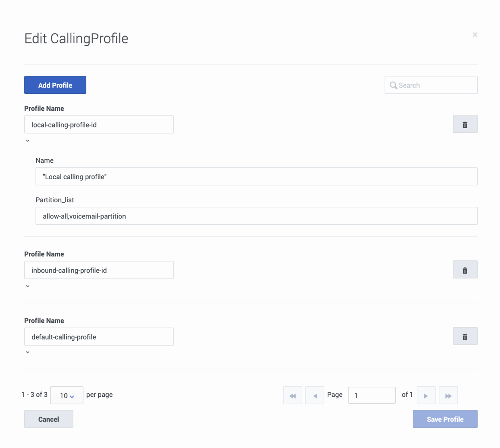The height and width of the screenshot is (448, 500).
Task: Go to the first page
Action: pos(293,395)
